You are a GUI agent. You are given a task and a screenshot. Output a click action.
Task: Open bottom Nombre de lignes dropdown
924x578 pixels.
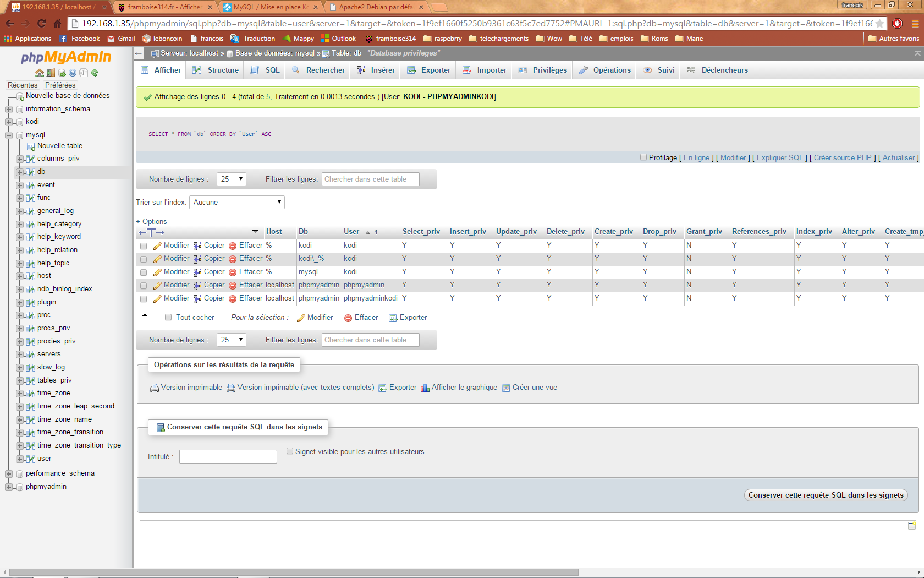click(232, 340)
